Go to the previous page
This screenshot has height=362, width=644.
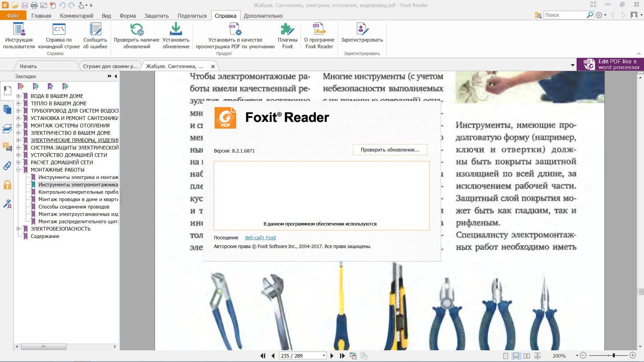click(x=273, y=356)
